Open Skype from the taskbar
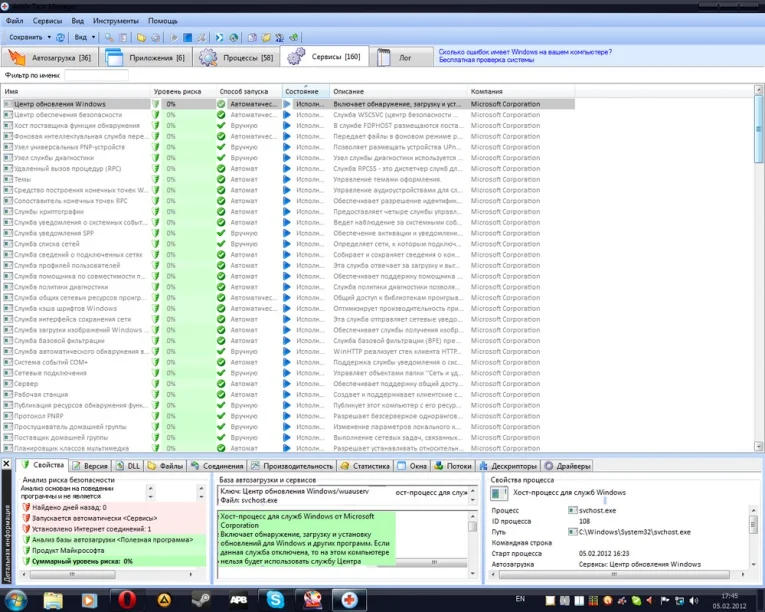765x612 pixels. pos(274,600)
